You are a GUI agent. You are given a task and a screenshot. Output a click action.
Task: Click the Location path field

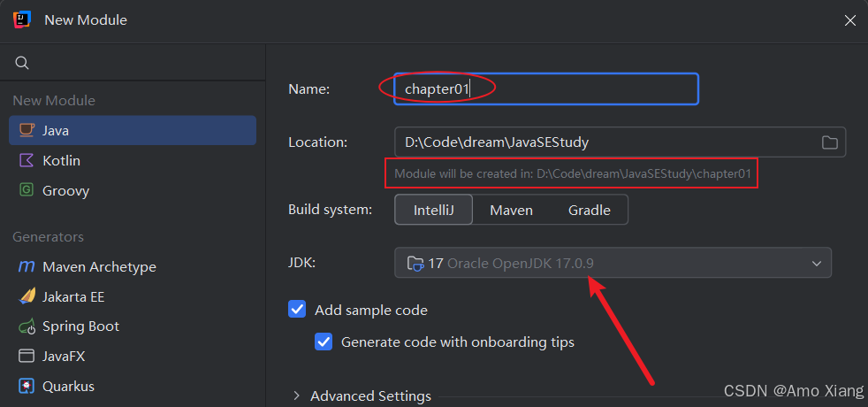click(x=601, y=142)
